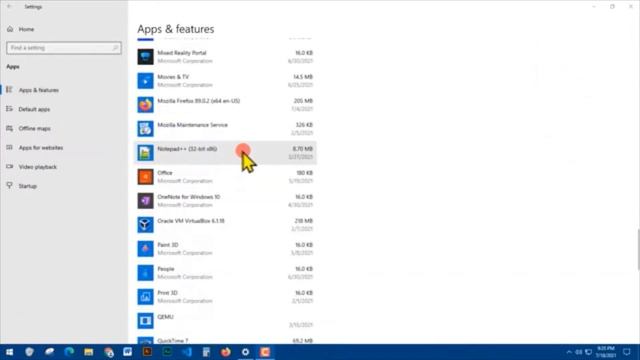Click the Settings back arrow
This screenshot has height=360, width=640.
(x=9, y=7)
